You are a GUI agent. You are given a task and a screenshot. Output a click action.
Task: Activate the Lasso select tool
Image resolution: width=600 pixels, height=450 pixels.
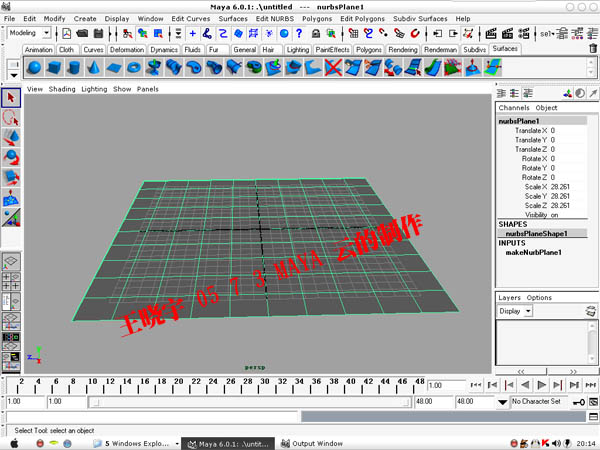pyautogui.click(x=11, y=118)
